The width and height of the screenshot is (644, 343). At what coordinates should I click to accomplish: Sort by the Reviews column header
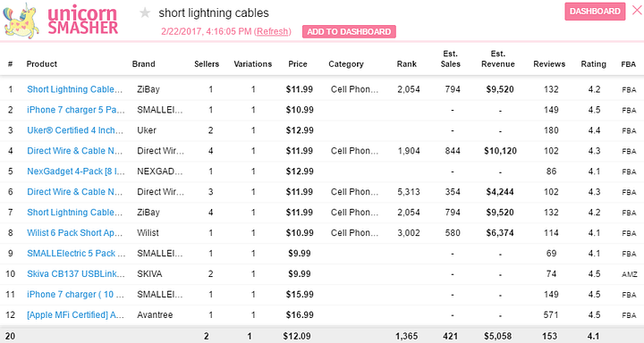[549, 64]
